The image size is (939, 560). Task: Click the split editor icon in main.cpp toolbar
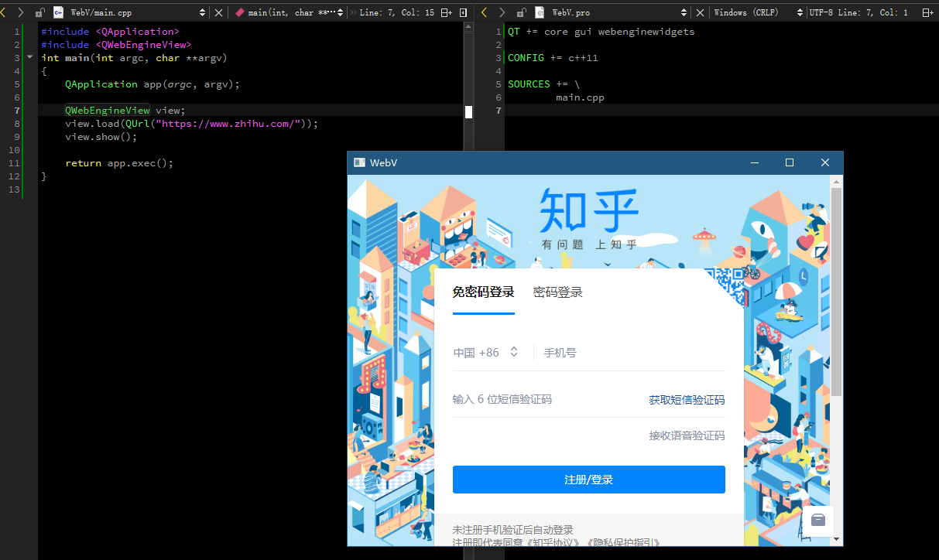[x=447, y=12]
